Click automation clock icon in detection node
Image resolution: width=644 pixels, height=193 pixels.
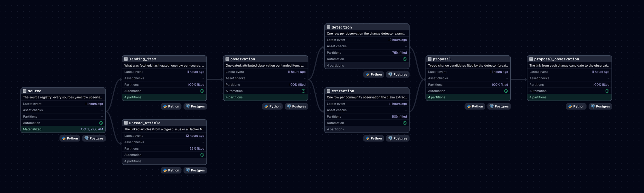(405, 59)
